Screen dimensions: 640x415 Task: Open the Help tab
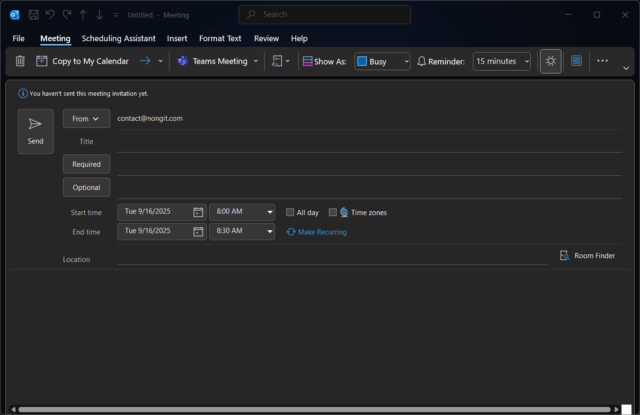(x=299, y=38)
